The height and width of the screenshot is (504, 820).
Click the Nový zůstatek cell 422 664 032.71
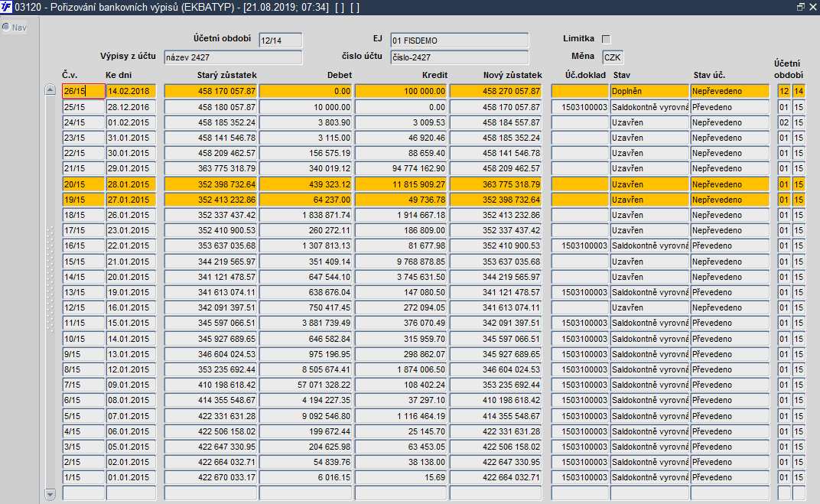pyautogui.click(x=496, y=477)
